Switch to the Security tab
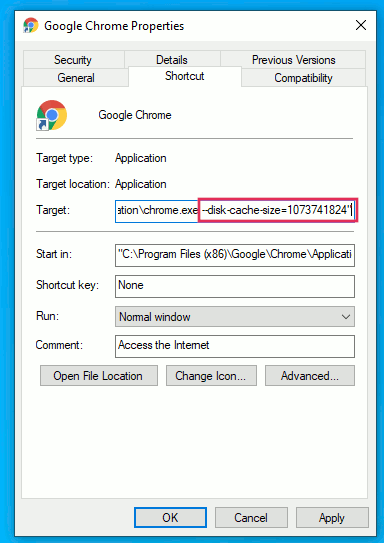Screen dimensions: 384x543 [74, 60]
